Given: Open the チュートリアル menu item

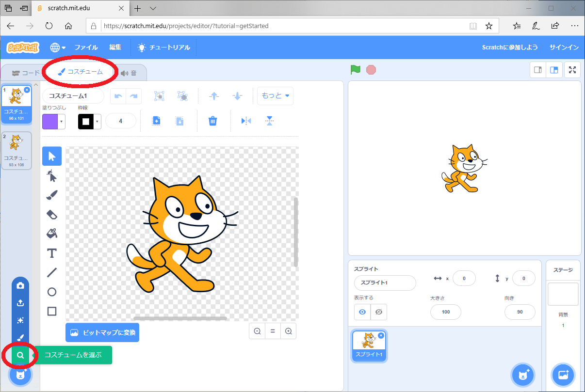Looking at the screenshot, I should pos(164,47).
